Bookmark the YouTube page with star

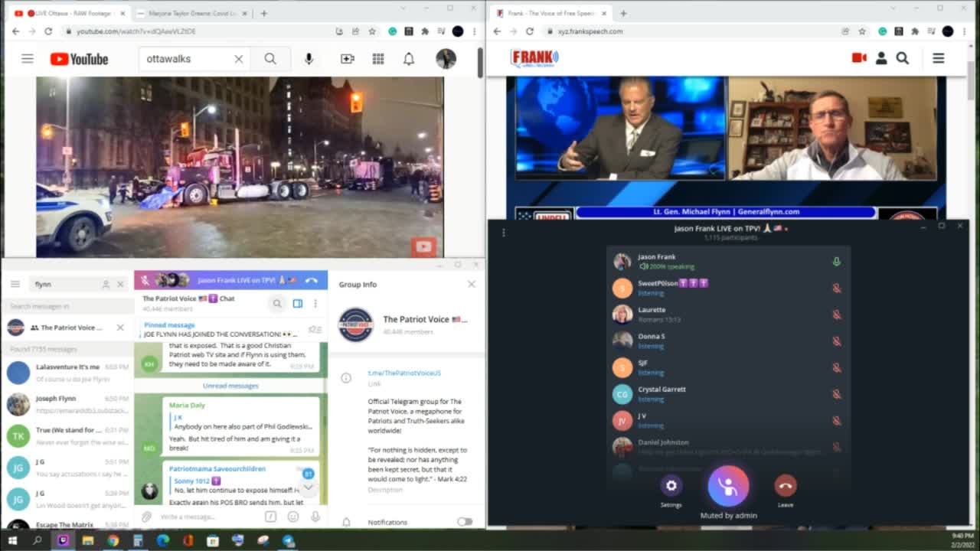(372, 31)
